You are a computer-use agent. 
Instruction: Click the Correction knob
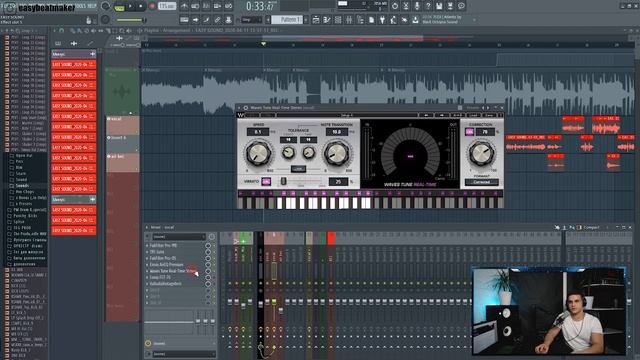pyautogui.click(x=481, y=153)
